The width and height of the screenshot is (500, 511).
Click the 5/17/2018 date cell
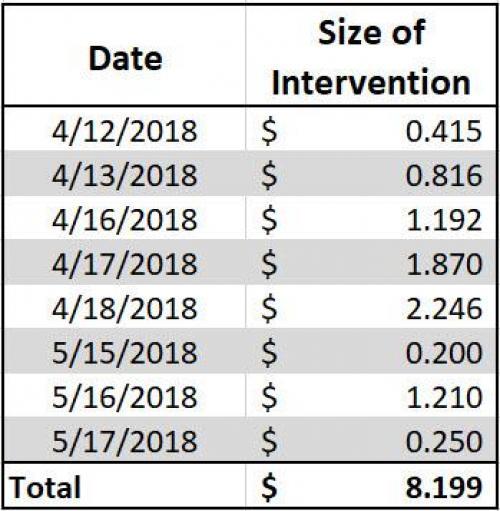[x=125, y=440]
